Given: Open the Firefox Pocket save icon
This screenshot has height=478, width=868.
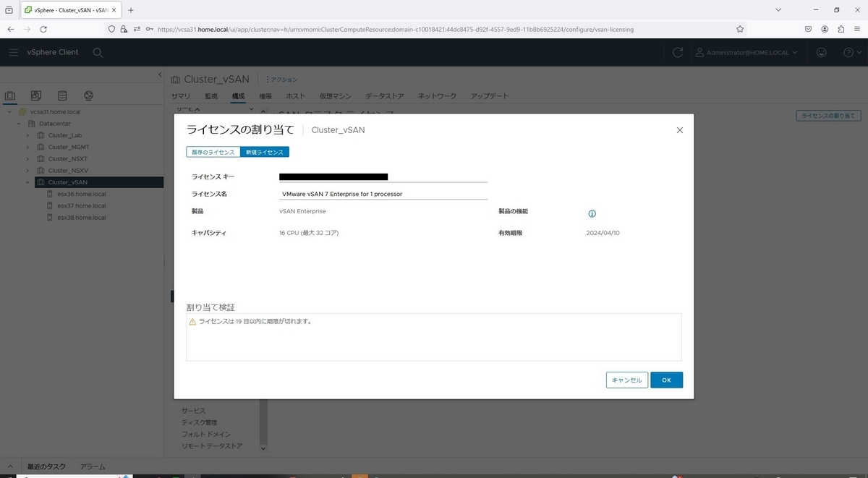Looking at the screenshot, I should pyautogui.click(x=808, y=29).
